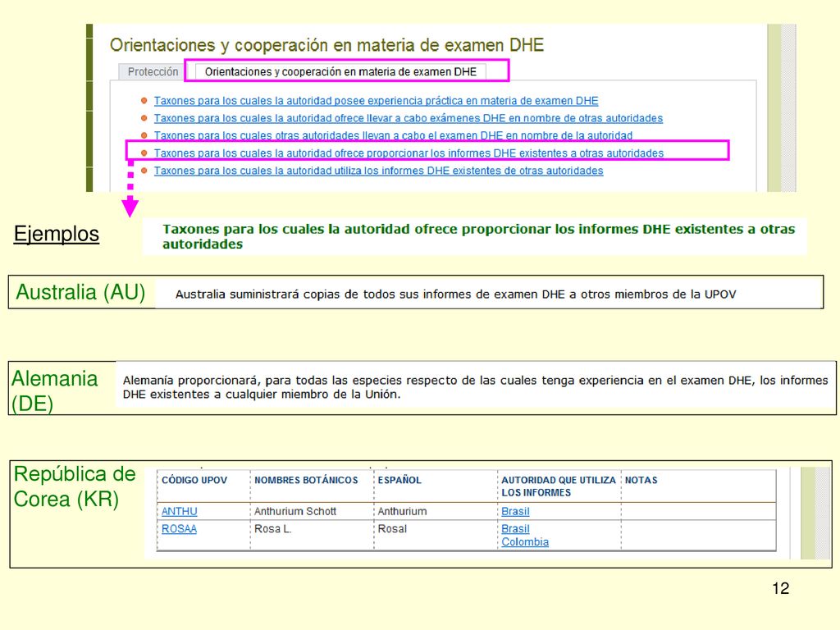The image size is (840, 630).
Task: Click the 'NOTAS' column header
Action: tap(641, 481)
